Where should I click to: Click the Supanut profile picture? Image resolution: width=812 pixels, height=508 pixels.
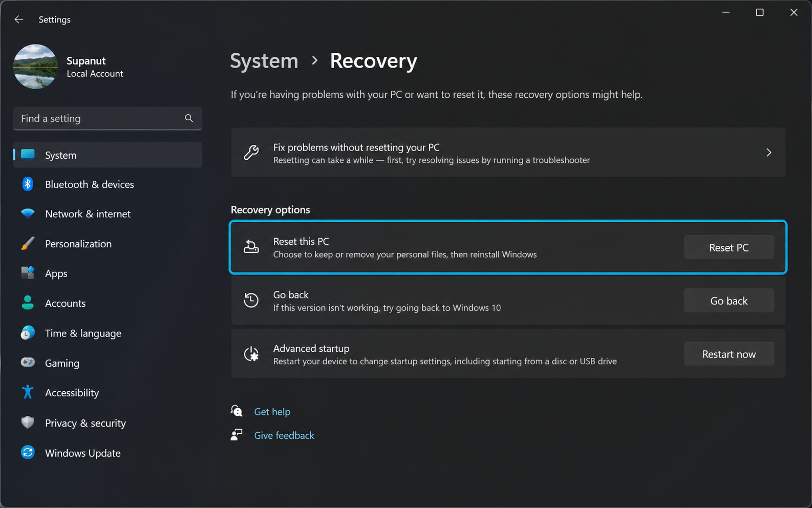(x=35, y=67)
